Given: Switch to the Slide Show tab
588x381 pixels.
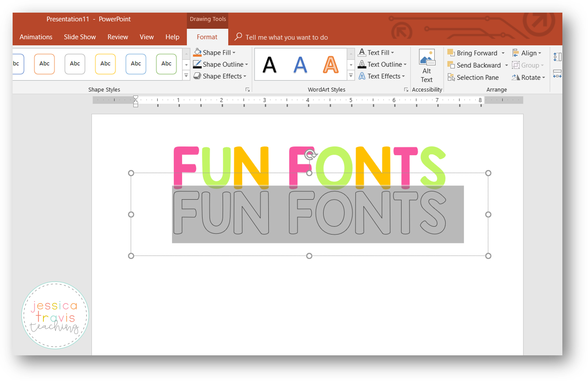Looking at the screenshot, I should pyautogui.click(x=80, y=37).
